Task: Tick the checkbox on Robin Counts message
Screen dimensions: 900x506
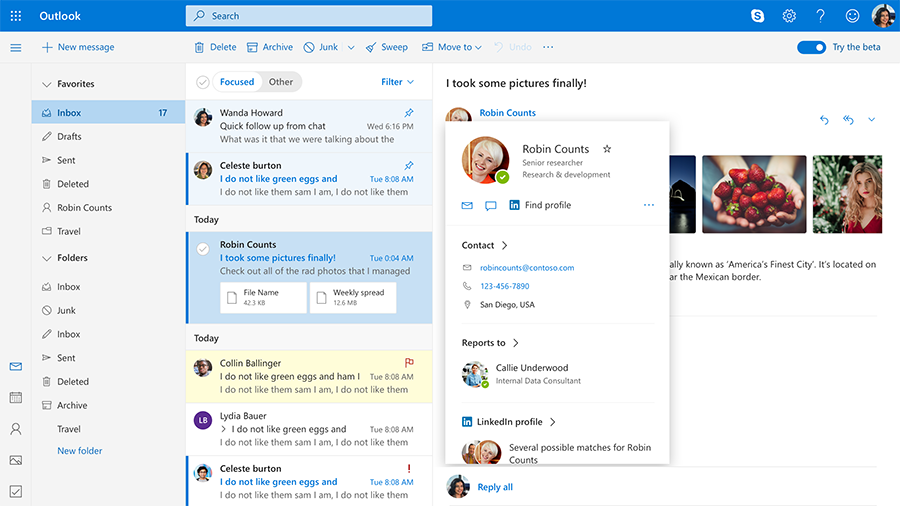Action: [x=203, y=248]
